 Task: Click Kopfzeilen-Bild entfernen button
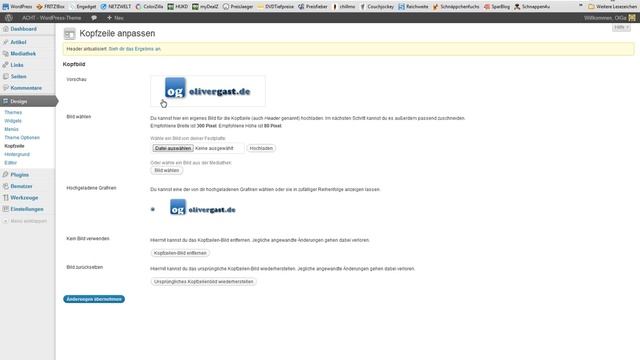pos(180,253)
